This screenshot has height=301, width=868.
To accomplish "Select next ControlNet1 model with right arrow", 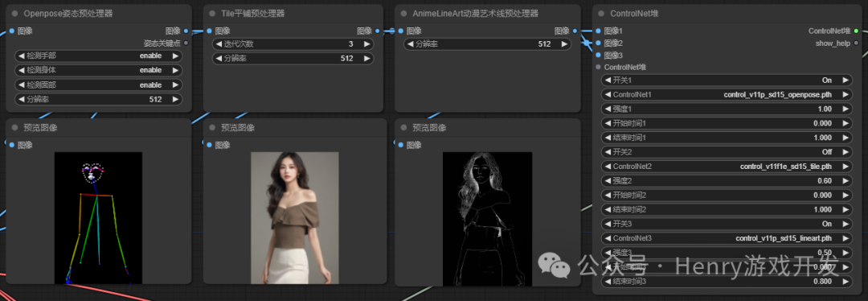I will [845, 94].
